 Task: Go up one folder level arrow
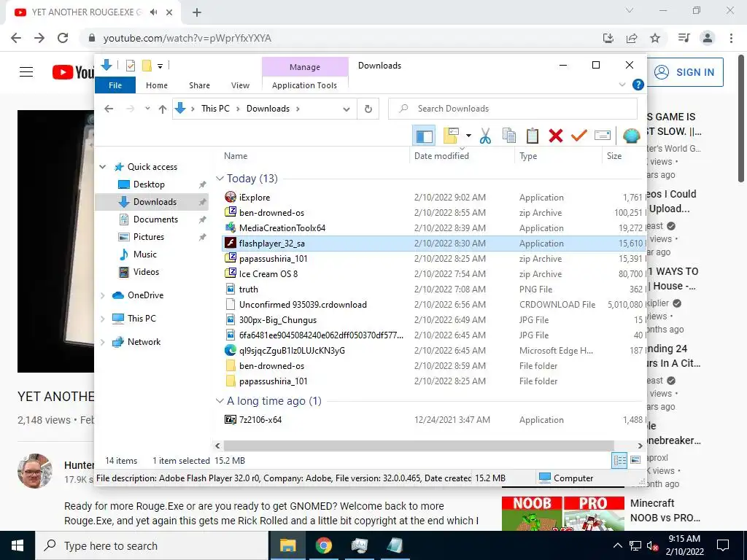(x=163, y=109)
